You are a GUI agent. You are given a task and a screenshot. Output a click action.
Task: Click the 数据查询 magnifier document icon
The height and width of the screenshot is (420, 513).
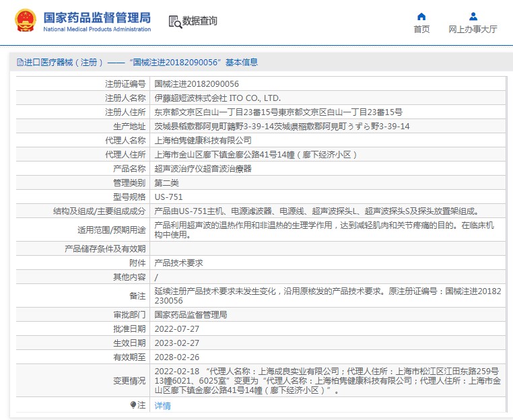click(x=174, y=22)
